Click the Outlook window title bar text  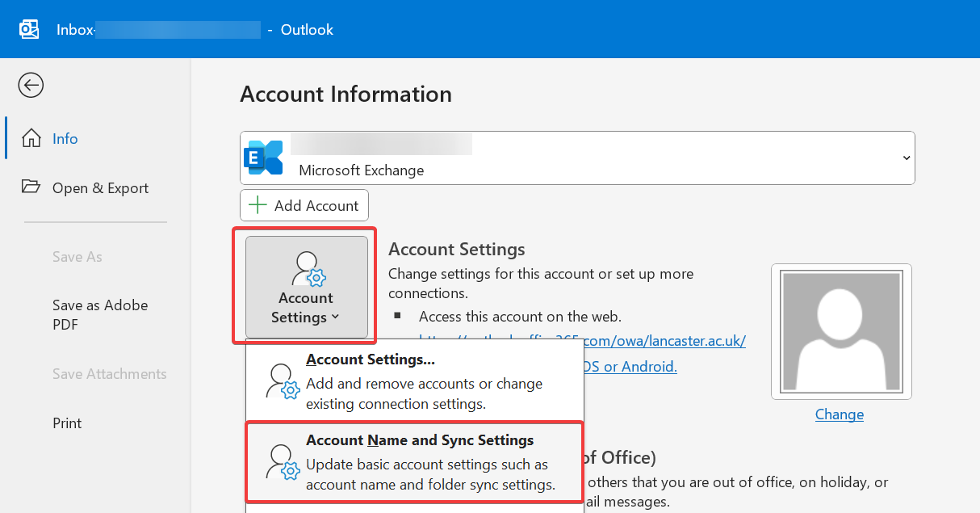[307, 30]
